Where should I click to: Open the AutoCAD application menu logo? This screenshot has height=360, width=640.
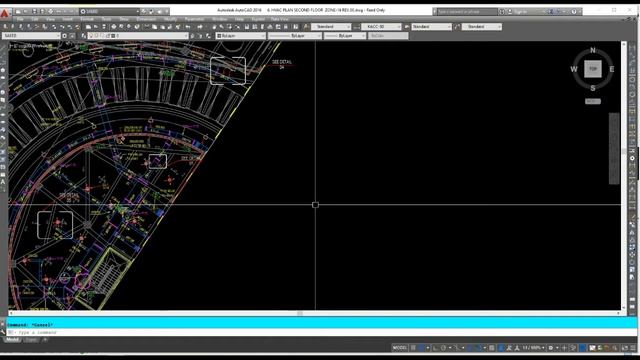[x=4, y=13]
